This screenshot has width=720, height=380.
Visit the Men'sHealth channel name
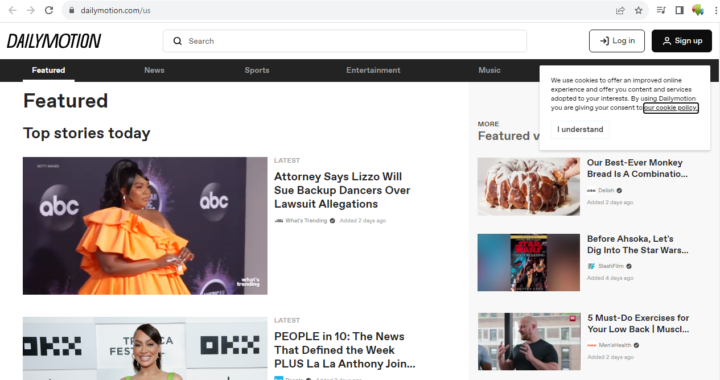tap(615, 345)
